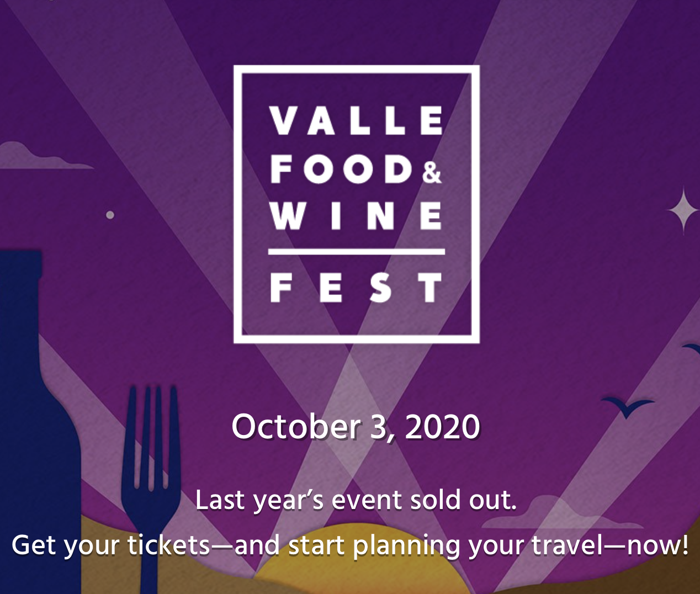
Task: Click the word VALLE in the logo
Action: pyautogui.click(x=356, y=120)
